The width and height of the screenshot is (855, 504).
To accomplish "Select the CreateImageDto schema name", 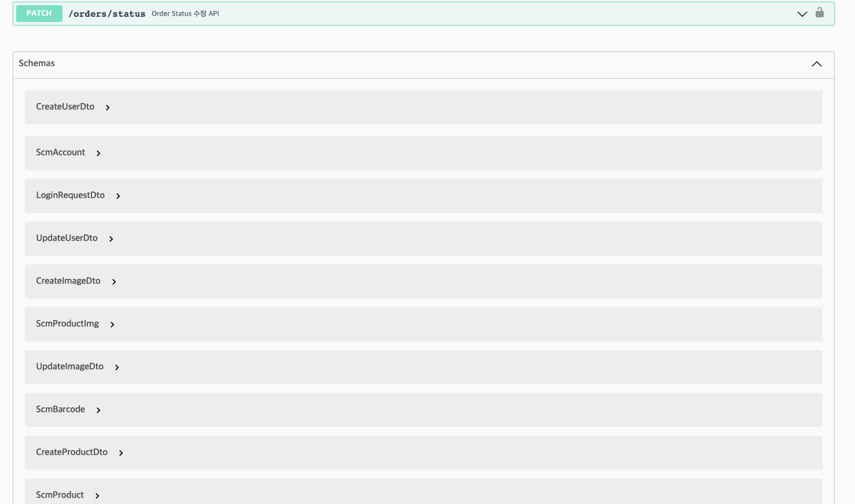I will 68,281.
